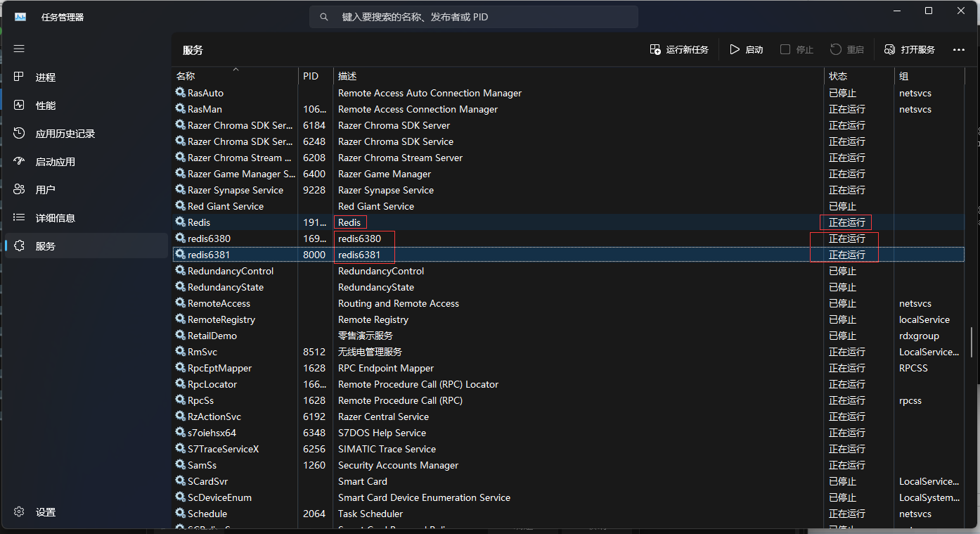Image resolution: width=980 pixels, height=534 pixels.
Task: Select the Razer Synapse Service row name
Action: 236,190
